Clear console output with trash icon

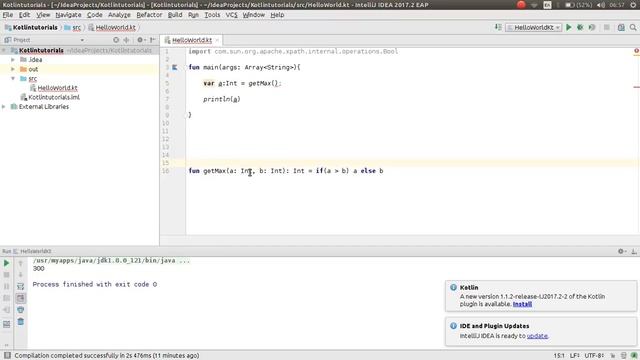pyautogui.click(x=20, y=322)
